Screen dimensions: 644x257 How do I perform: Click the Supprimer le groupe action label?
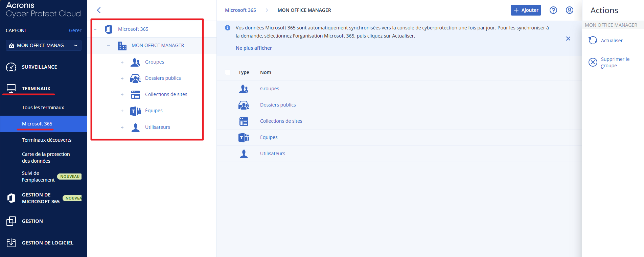click(615, 62)
